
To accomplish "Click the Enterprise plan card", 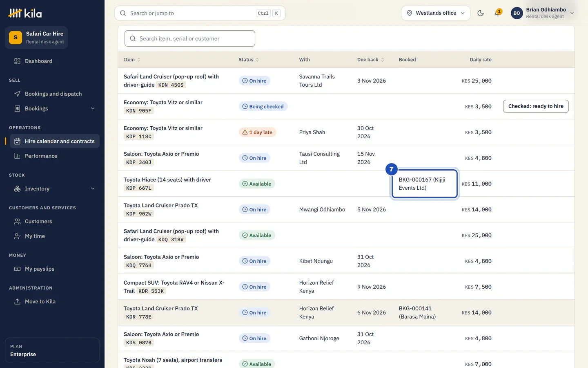I will pos(52,350).
